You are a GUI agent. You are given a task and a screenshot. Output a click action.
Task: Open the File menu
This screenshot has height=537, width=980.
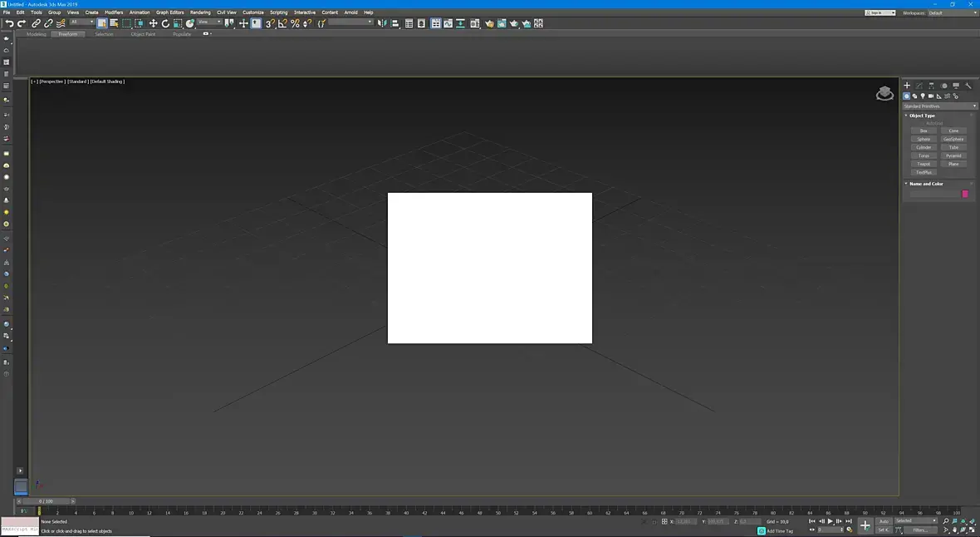click(x=7, y=12)
